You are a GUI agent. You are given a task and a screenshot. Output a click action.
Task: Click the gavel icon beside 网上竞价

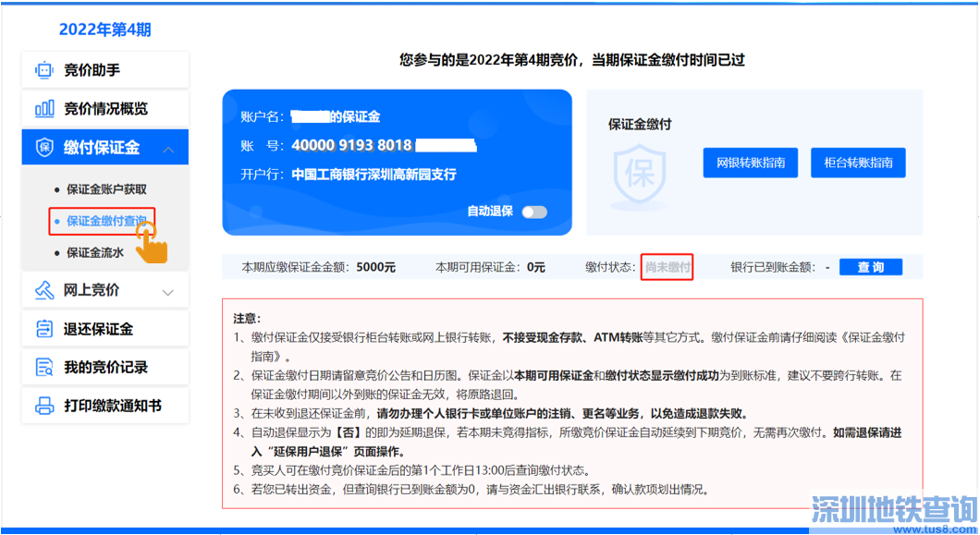(x=43, y=290)
